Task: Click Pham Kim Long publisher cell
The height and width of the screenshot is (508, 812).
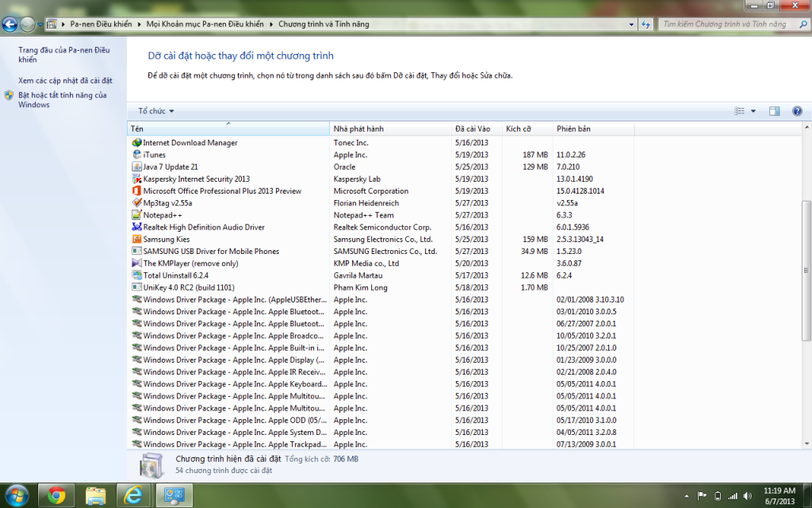Action: point(361,287)
